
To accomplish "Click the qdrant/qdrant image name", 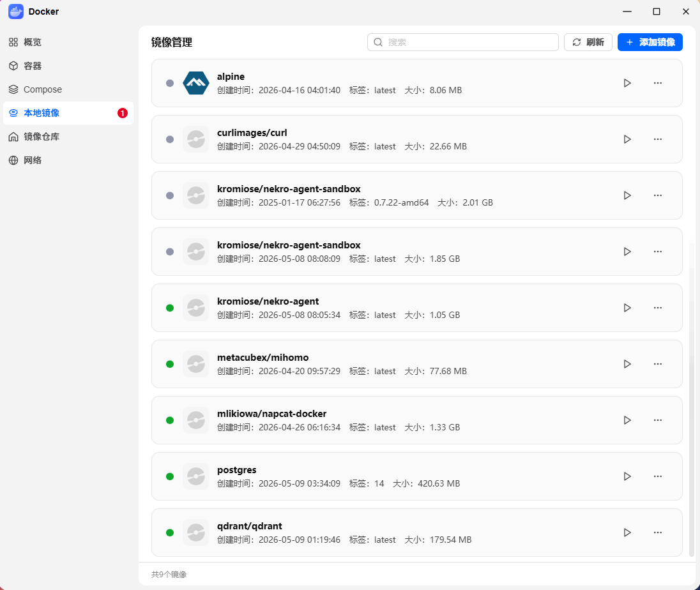I will click(250, 526).
